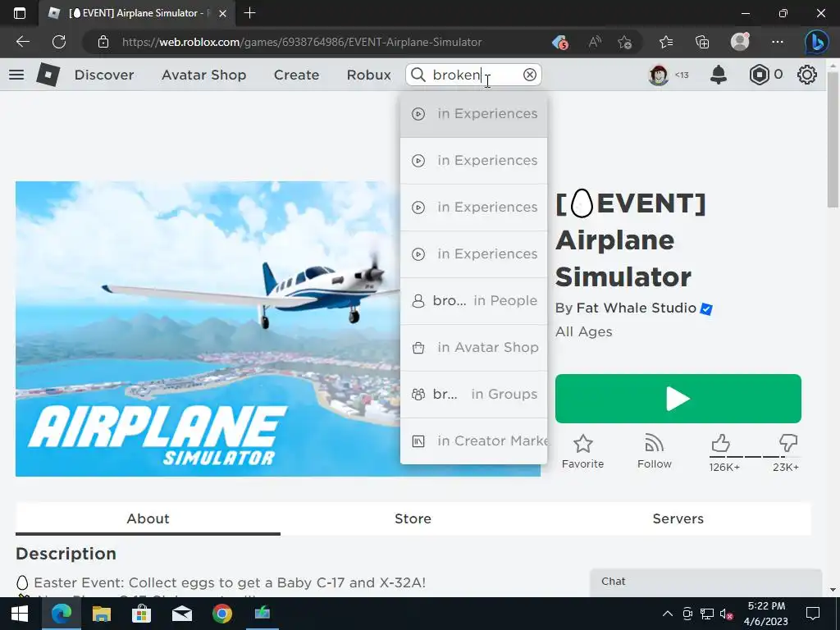Select first 'in Experiences' search suggestion
The image size is (840, 630).
point(473,113)
